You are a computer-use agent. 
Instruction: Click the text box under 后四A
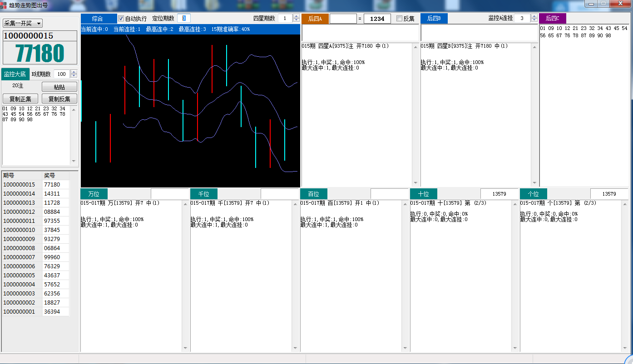pyautogui.click(x=360, y=33)
